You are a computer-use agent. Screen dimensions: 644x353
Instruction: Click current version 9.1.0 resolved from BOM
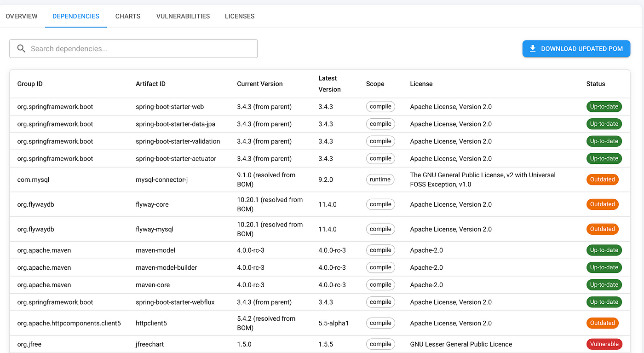pyautogui.click(x=266, y=179)
